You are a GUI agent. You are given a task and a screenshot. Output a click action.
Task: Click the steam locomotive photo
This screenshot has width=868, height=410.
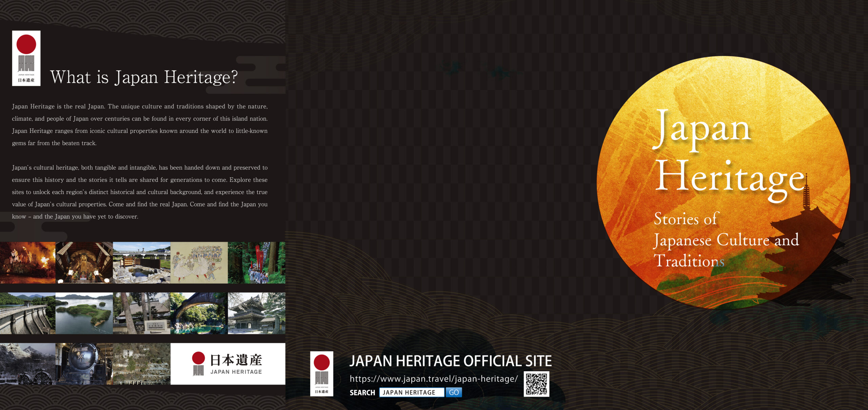click(84, 364)
